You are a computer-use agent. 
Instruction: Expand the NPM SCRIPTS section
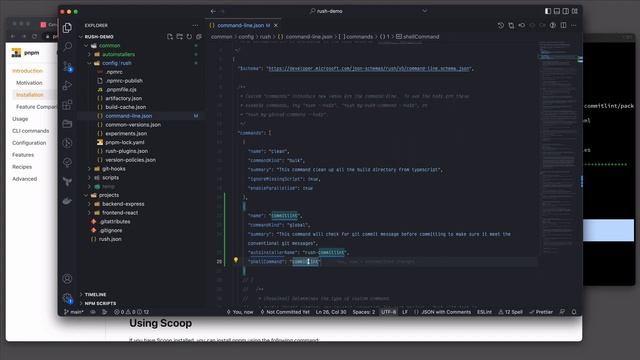pyautogui.click(x=100, y=303)
